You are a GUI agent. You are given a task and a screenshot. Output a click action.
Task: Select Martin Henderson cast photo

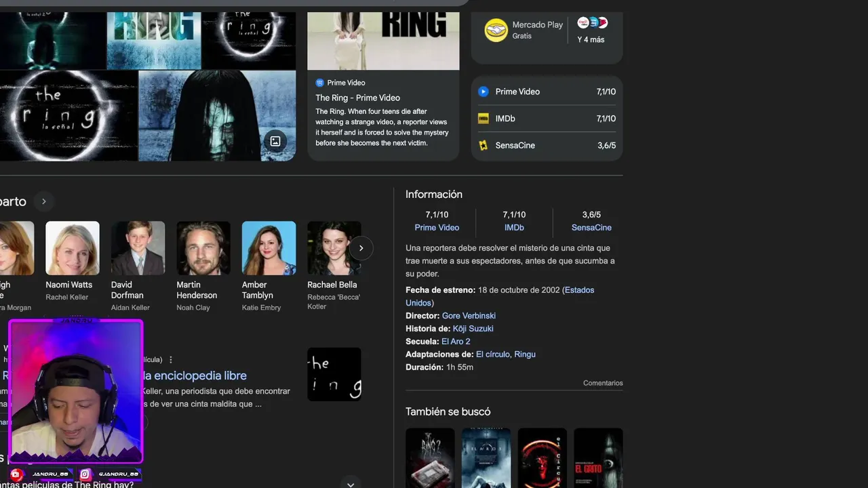(x=203, y=248)
